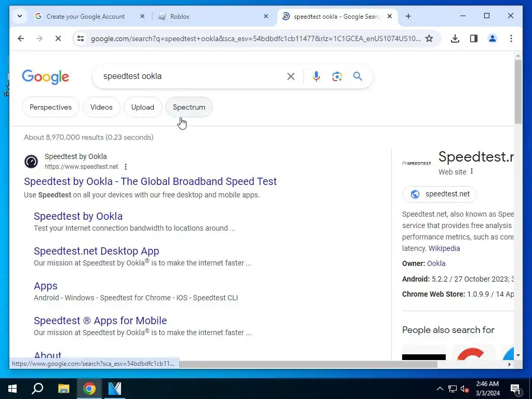The height and width of the screenshot is (399, 532).
Task: Start voice search with microphone icon
Action: coord(316,76)
